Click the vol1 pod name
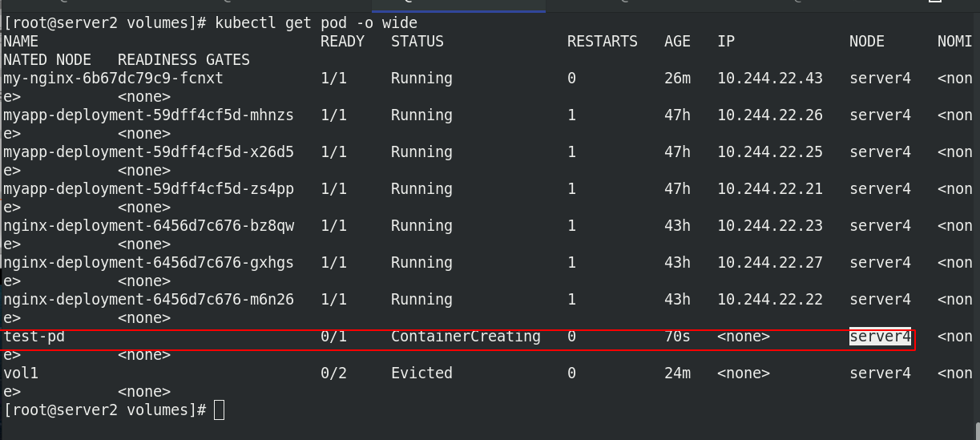The width and height of the screenshot is (980, 440). (x=21, y=373)
